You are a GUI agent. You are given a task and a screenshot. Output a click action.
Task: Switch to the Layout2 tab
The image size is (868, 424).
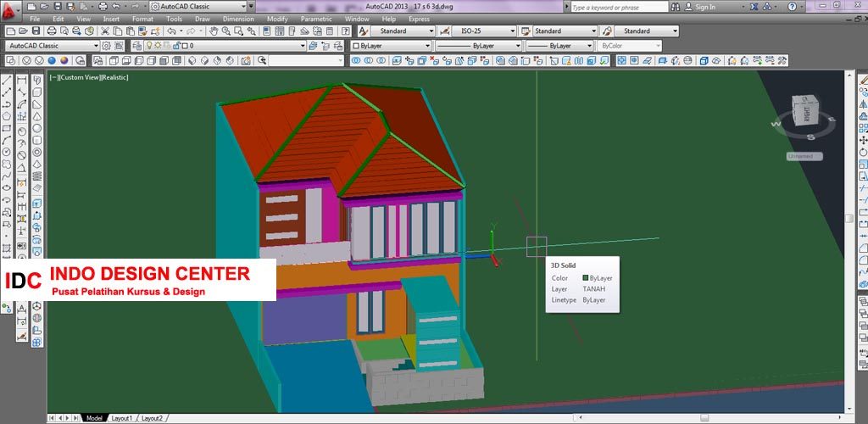click(x=152, y=418)
